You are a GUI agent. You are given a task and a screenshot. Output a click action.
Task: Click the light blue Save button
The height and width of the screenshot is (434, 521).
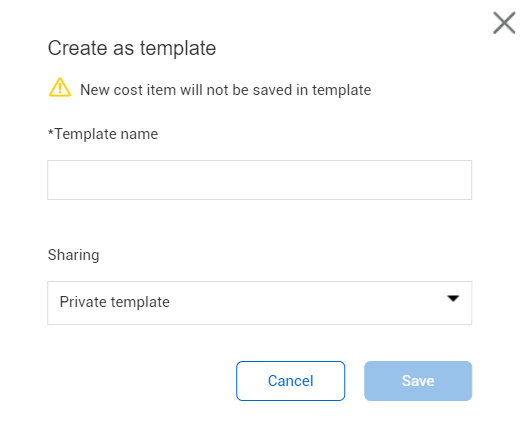point(418,381)
